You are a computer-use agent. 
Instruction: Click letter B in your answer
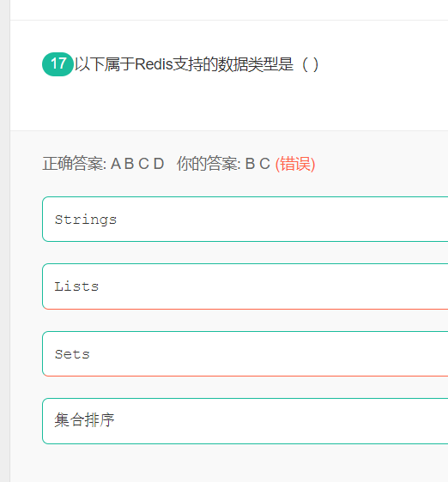tap(250, 164)
